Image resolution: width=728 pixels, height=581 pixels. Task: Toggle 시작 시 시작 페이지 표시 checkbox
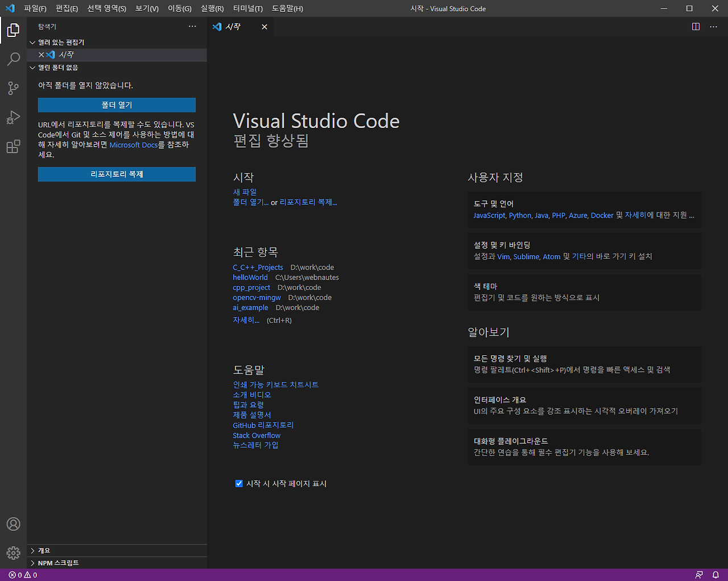point(239,484)
